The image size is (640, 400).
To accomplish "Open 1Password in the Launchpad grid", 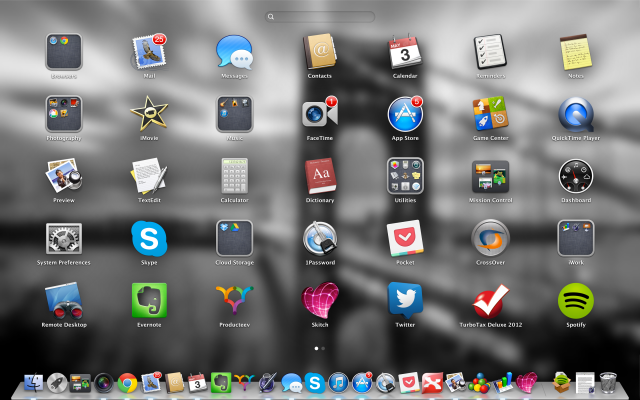I will coord(320,238).
